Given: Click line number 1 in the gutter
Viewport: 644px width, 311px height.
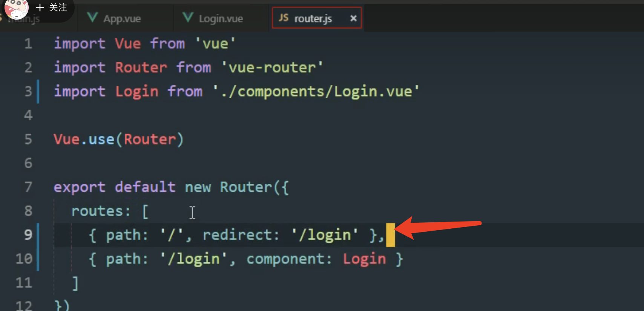Looking at the screenshot, I should 28,44.
